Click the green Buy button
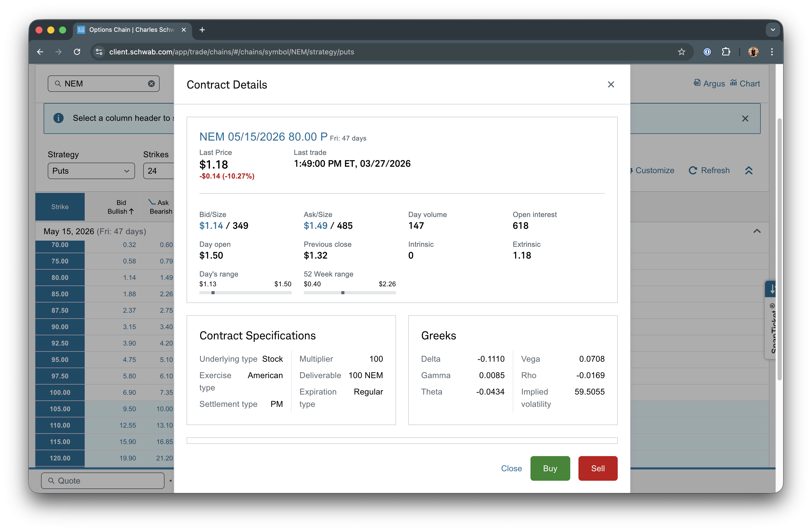Screen dimensions: 812x531 point(550,468)
